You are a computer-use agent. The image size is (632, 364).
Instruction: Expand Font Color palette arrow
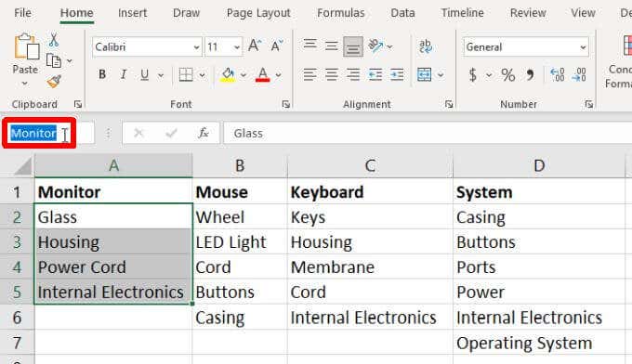[279, 75]
